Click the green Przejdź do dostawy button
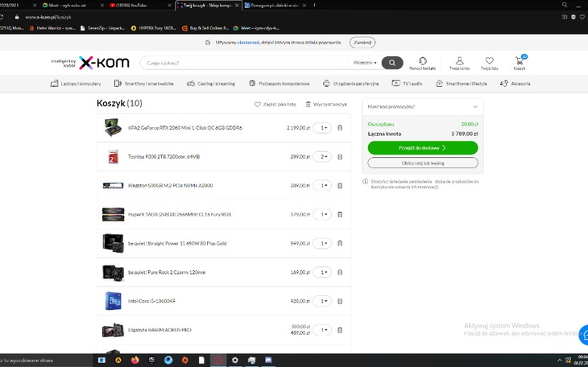Image resolution: width=588 pixels, height=367 pixels. coord(422,148)
